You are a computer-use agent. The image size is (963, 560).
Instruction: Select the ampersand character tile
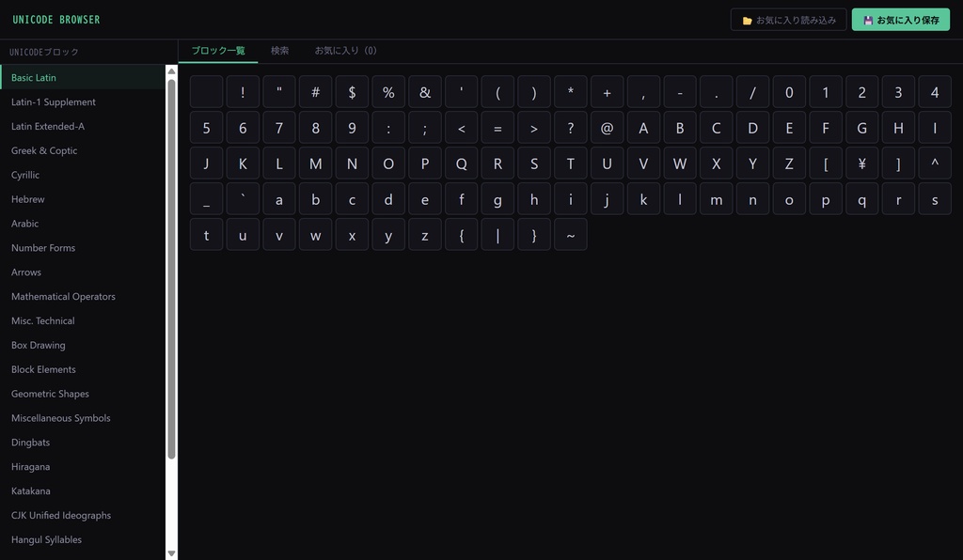click(425, 92)
